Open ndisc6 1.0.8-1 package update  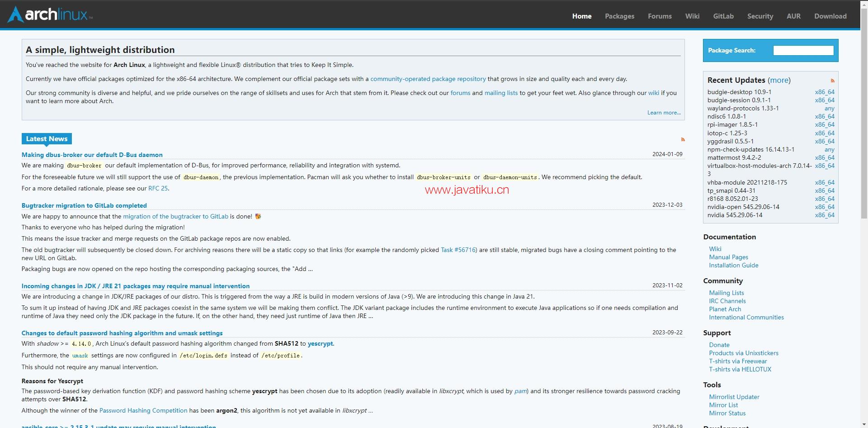pos(726,116)
